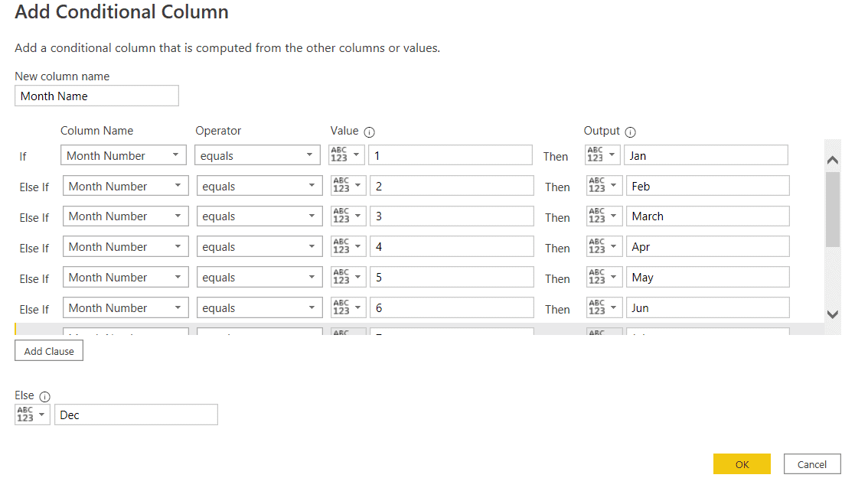Click the Add Clause button

point(48,350)
